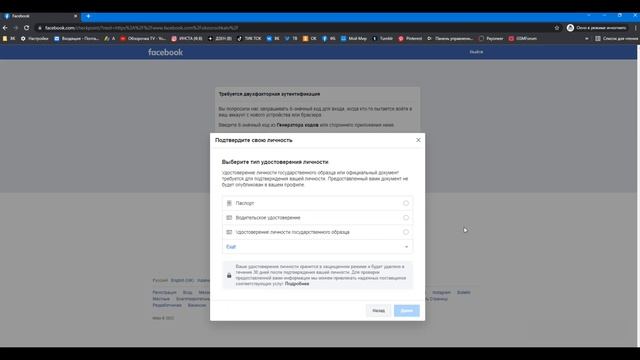Open the ТИК ТОК bookmark
Screen dimensions: 640x360
coord(249,38)
